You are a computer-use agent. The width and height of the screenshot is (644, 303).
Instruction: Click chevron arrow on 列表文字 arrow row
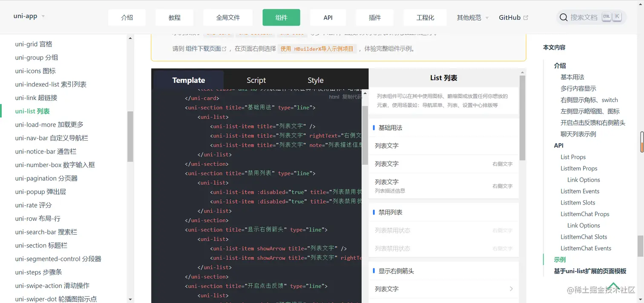(x=511, y=289)
